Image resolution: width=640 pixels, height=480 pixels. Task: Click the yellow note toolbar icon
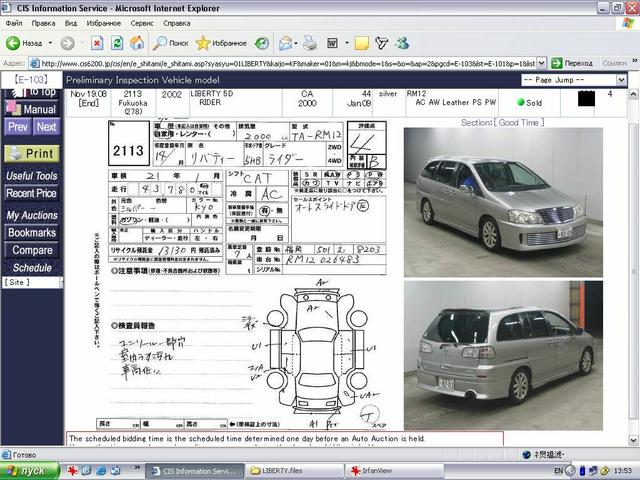pyautogui.click(x=362, y=43)
